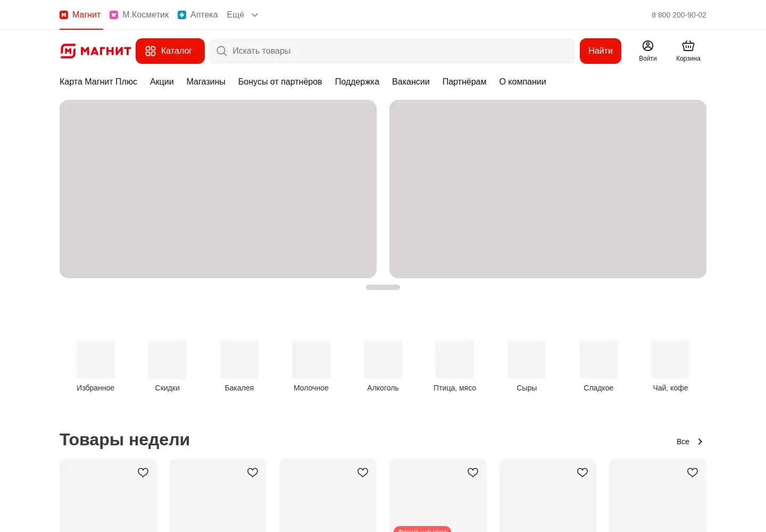Open the О компании menu item
Screen dimensions: 766x532
point(522,81)
